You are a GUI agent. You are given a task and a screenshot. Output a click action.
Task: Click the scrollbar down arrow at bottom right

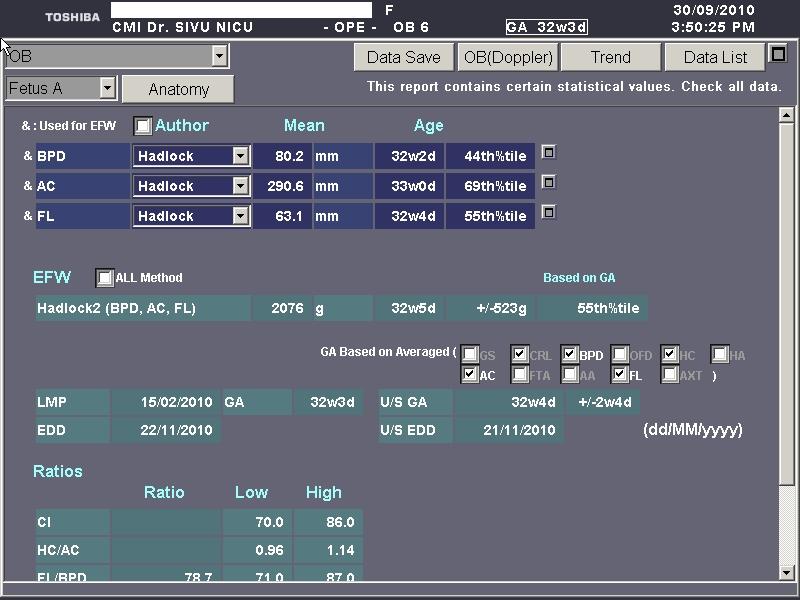[x=787, y=574]
